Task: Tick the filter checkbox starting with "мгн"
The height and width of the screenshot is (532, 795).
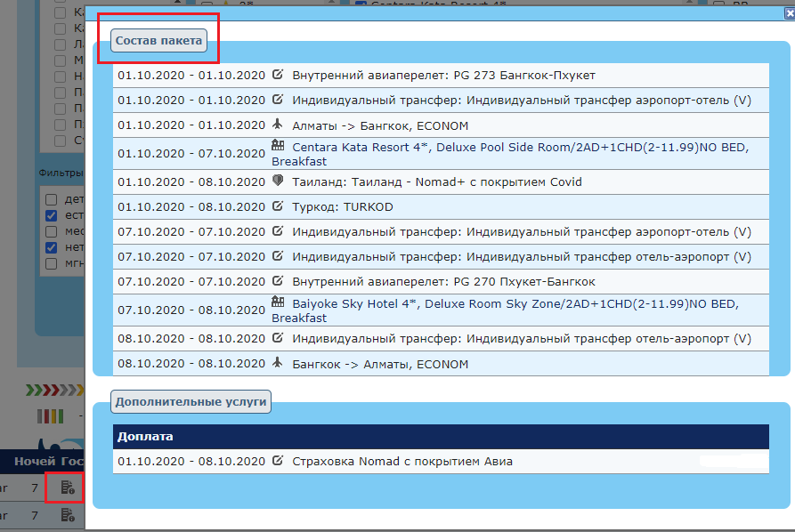Action: (x=52, y=263)
